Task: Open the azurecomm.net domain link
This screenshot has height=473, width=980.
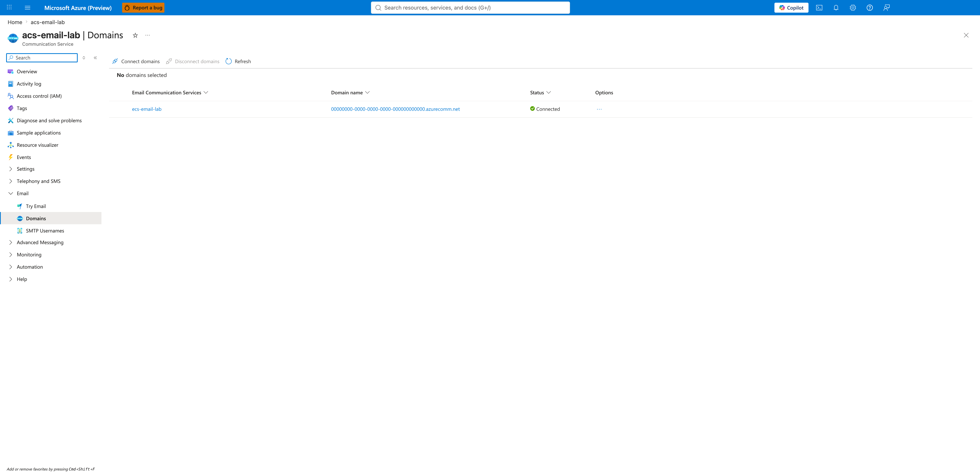Action: [395, 109]
